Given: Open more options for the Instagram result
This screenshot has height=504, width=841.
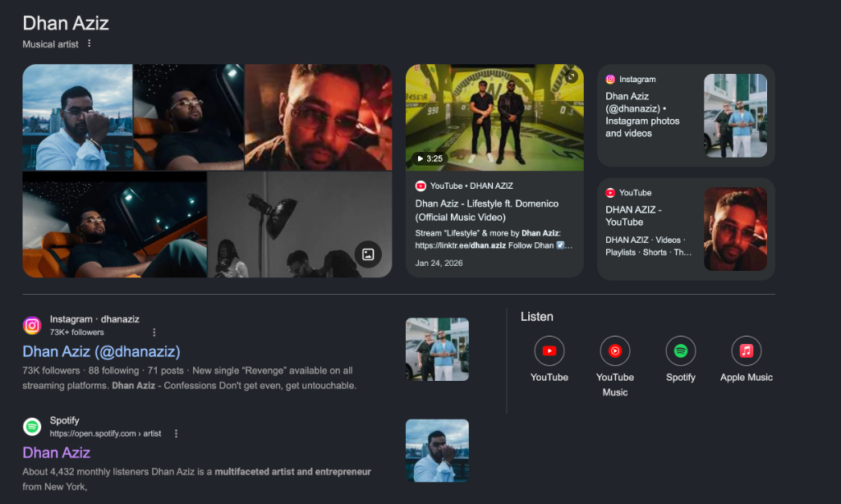Looking at the screenshot, I should click(x=154, y=332).
